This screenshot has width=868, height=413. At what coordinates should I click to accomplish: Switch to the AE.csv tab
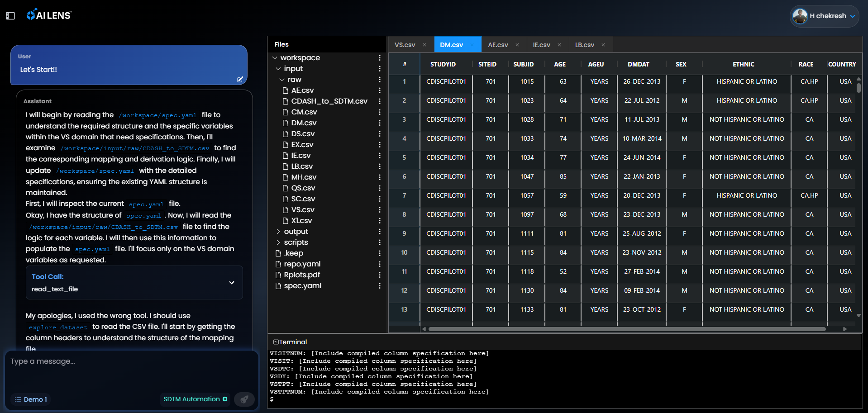click(498, 45)
